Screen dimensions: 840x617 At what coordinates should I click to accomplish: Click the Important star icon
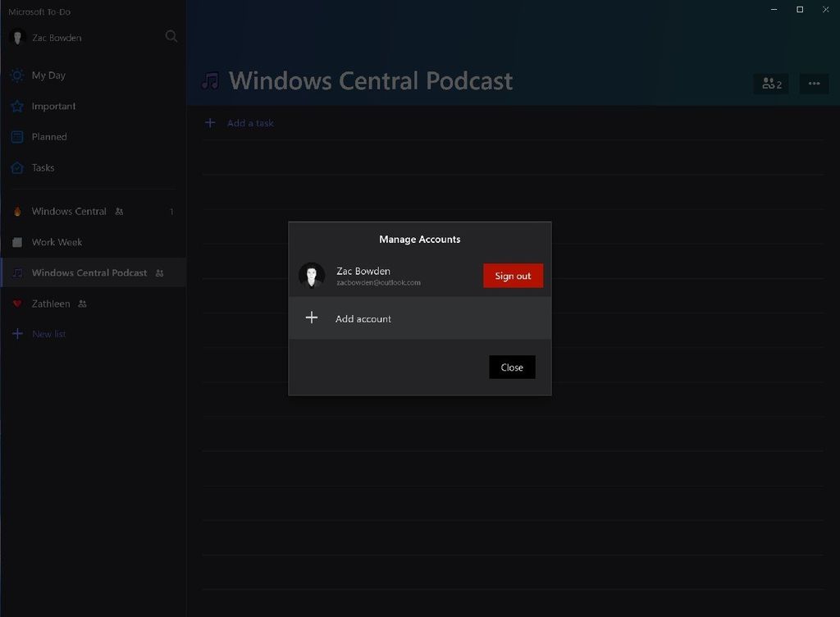click(x=16, y=105)
